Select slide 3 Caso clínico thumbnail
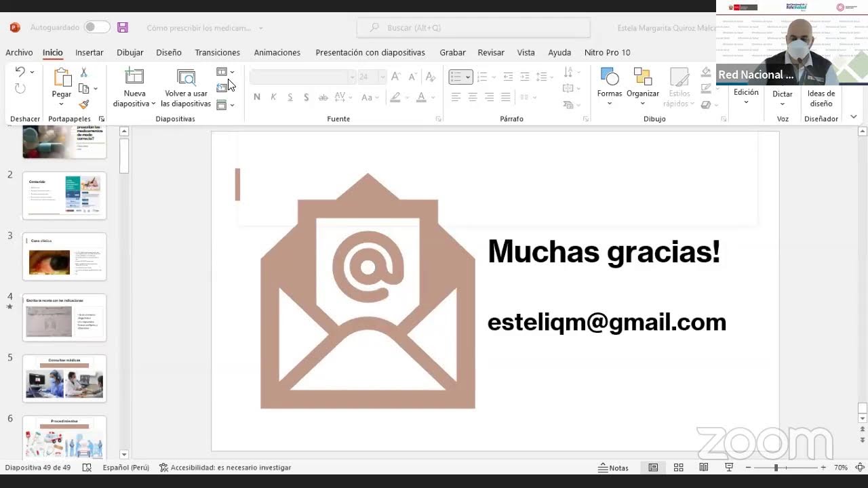This screenshot has height=488, width=868. (64, 256)
